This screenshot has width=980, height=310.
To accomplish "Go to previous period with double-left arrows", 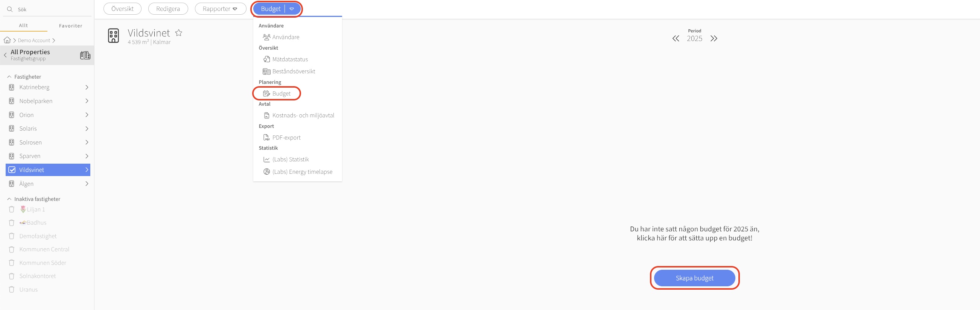I will [675, 38].
